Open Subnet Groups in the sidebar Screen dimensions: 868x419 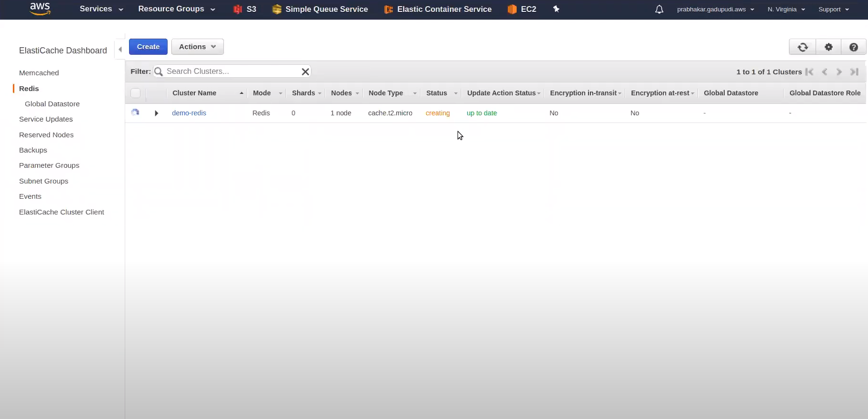point(44,181)
